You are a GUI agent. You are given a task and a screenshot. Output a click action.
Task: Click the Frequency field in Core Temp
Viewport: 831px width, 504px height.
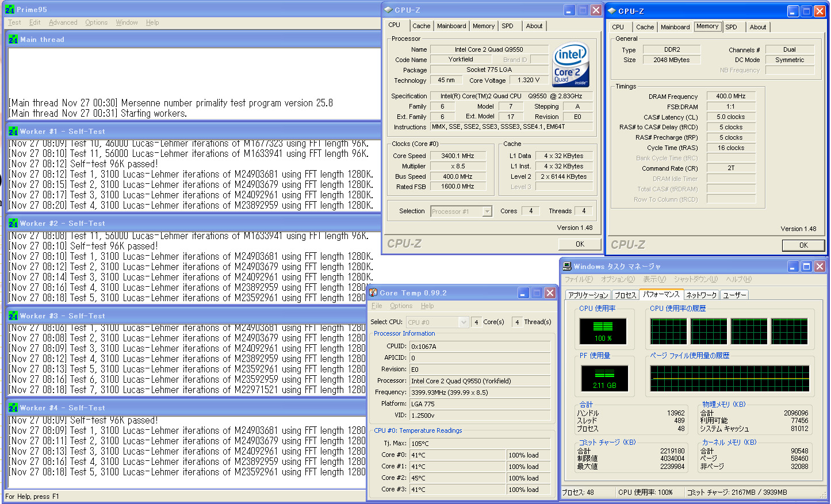pyautogui.click(x=480, y=393)
